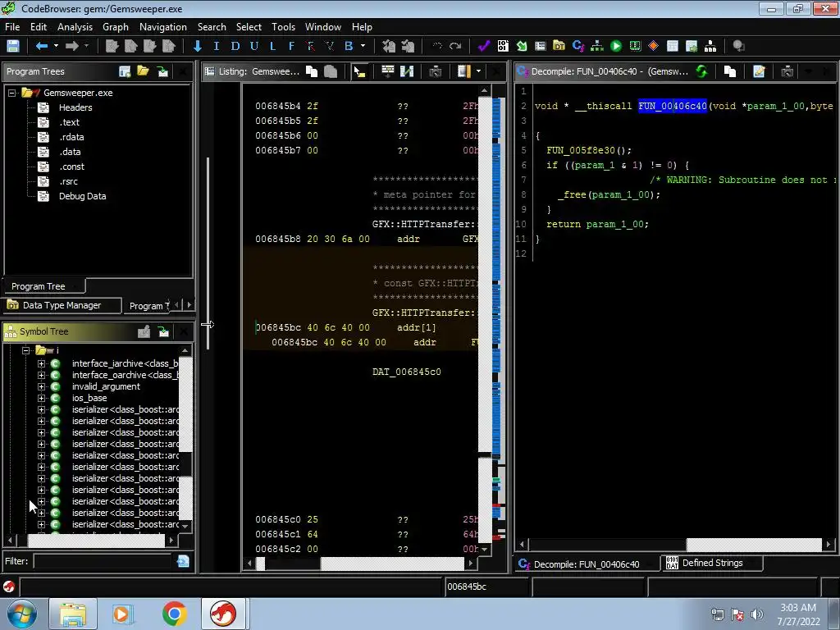Viewport: 840px width, 630px height.
Task: Click FUN_005f8e30 call in decompiler
Action: [x=581, y=151]
